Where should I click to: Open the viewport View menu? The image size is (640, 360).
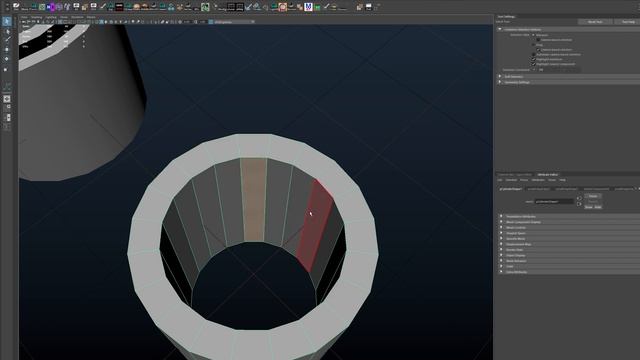(24, 18)
